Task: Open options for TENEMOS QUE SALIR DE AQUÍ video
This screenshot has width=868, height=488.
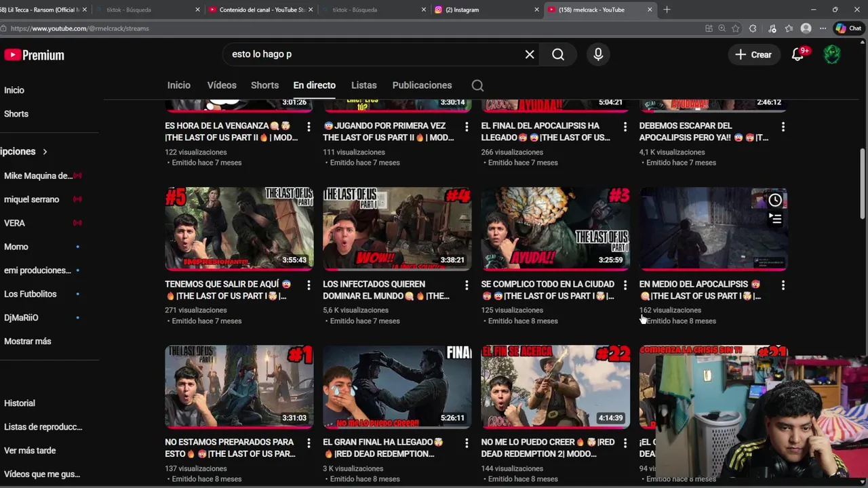Action: coord(309,285)
